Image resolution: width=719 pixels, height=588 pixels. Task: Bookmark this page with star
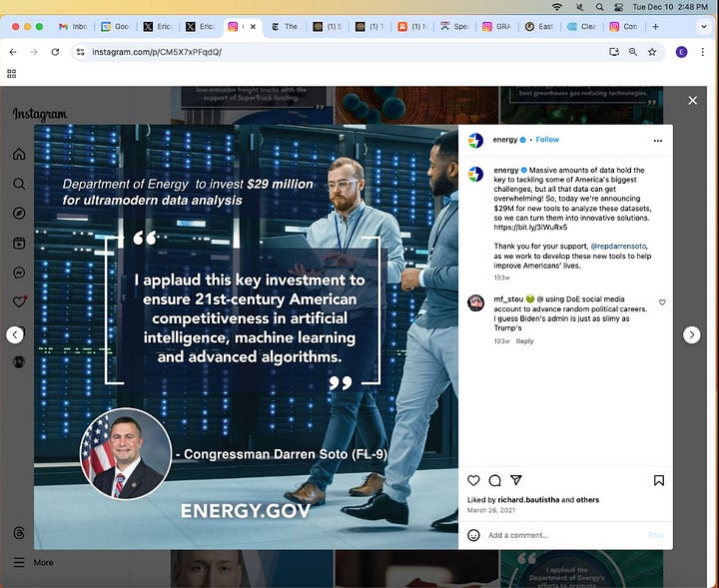[652, 52]
